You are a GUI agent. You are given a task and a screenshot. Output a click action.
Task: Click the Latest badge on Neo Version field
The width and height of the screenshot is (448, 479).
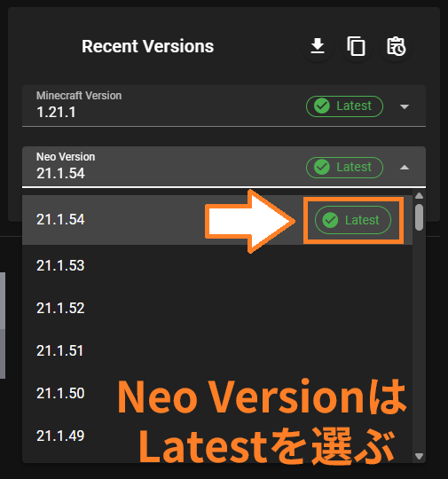(344, 168)
